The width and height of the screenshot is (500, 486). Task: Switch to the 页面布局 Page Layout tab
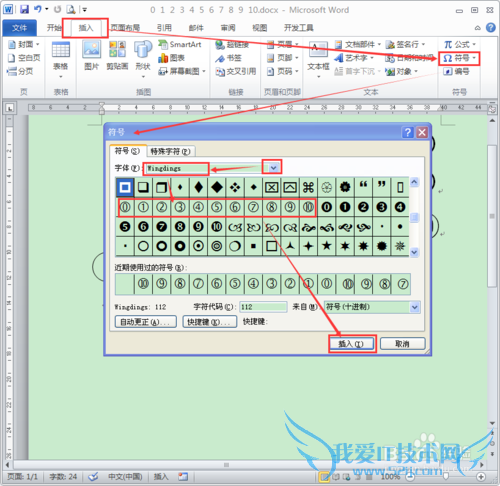(125, 28)
